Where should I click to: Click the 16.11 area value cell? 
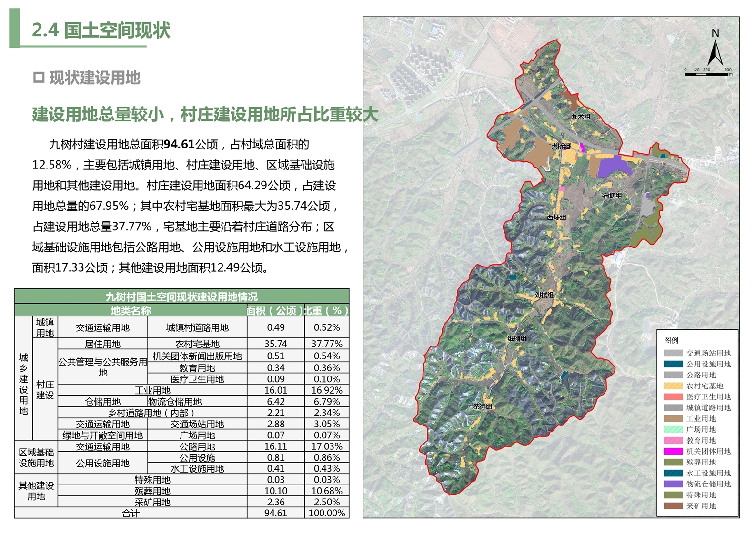(276, 446)
